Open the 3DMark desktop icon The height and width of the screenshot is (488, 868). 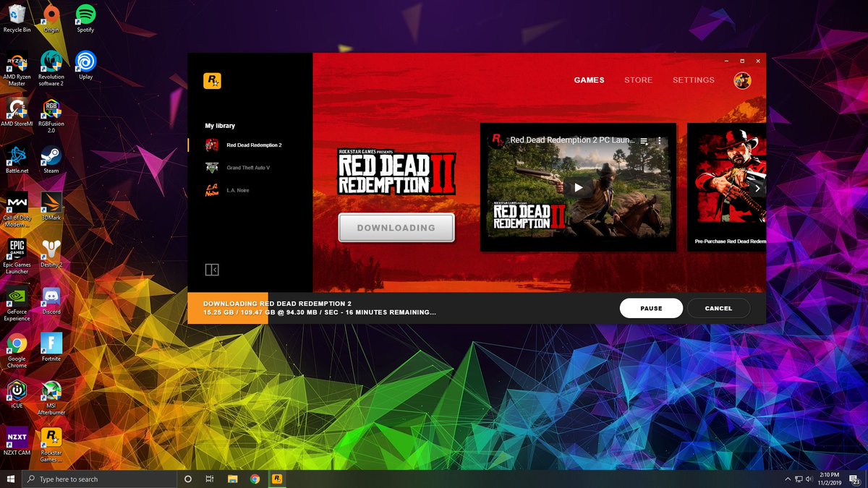click(51, 206)
